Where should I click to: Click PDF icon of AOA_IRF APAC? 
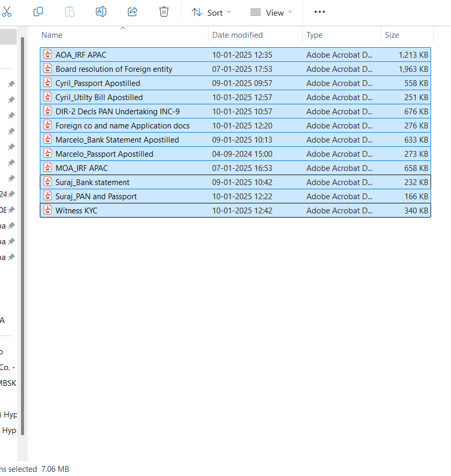(48, 55)
